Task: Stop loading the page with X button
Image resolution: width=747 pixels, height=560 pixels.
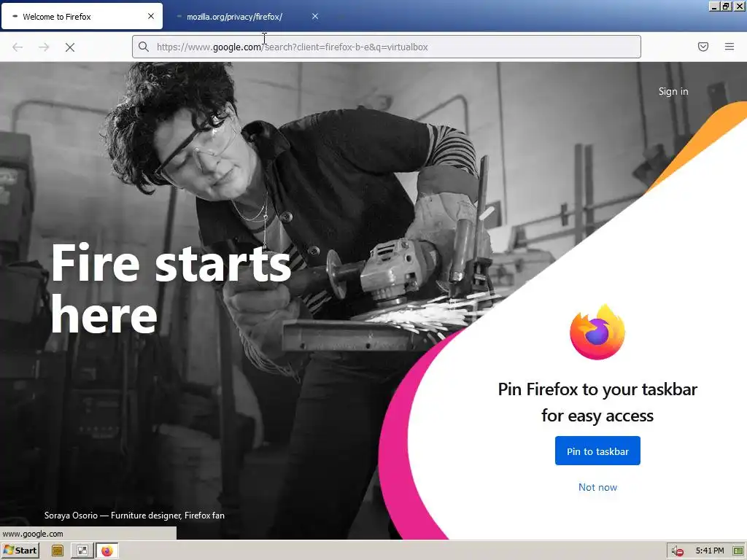Action: pos(70,47)
